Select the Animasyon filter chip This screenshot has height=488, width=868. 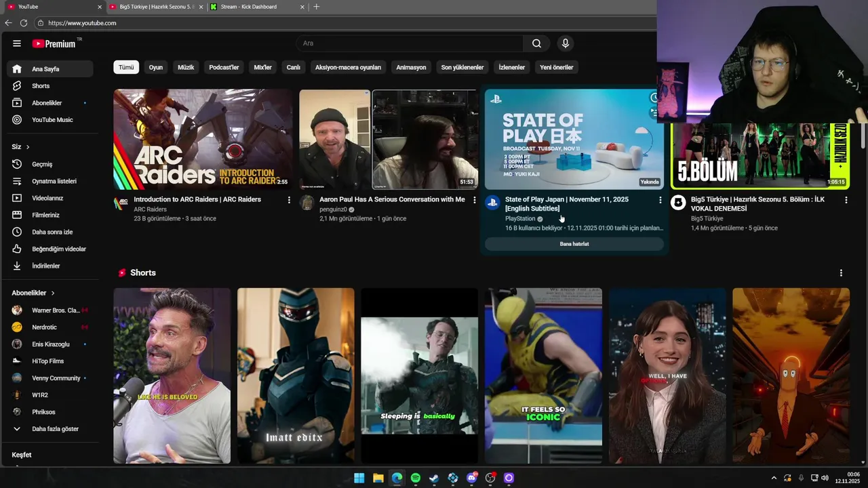(411, 67)
